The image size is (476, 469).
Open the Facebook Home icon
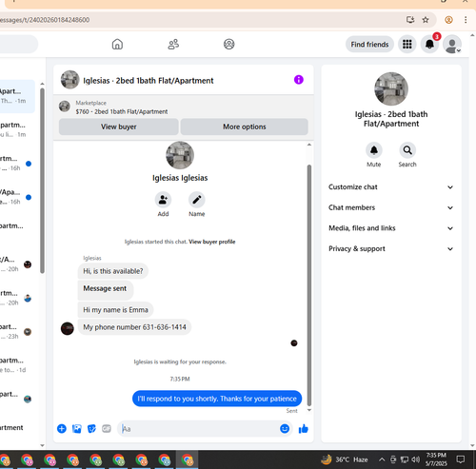pos(117,44)
